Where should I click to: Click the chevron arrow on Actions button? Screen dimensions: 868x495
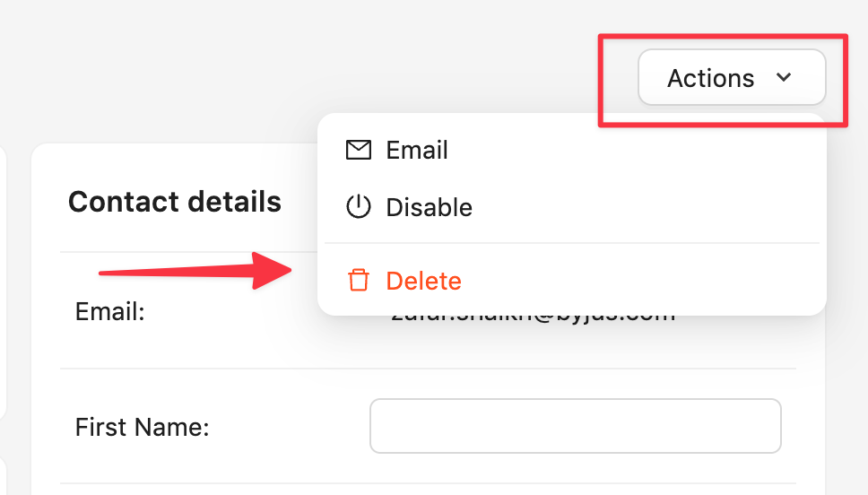coord(783,78)
